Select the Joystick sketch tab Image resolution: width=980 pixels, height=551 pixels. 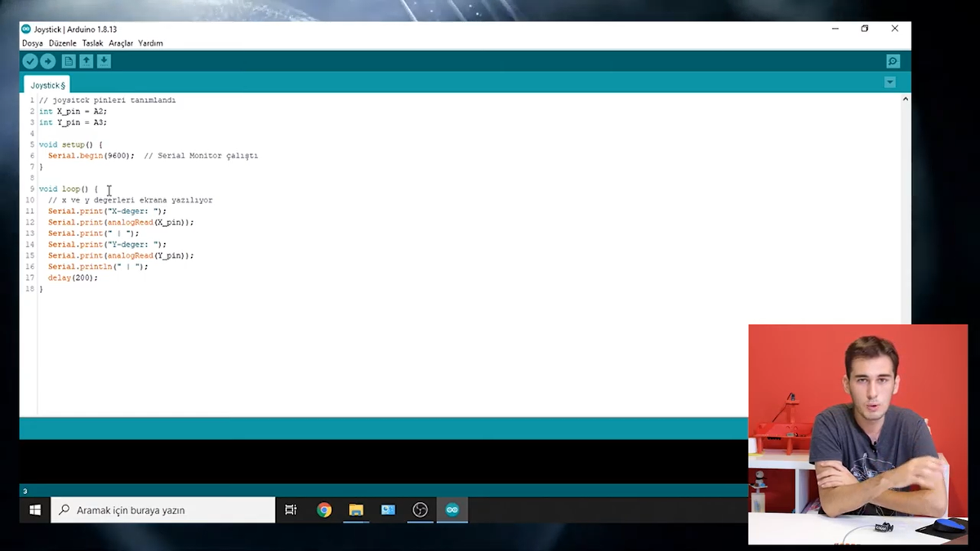47,85
